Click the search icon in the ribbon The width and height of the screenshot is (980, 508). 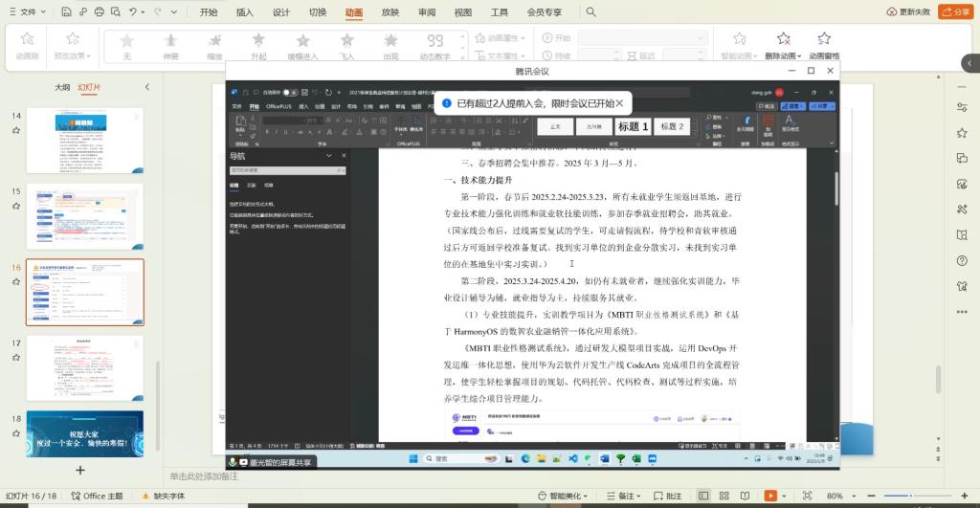click(590, 12)
